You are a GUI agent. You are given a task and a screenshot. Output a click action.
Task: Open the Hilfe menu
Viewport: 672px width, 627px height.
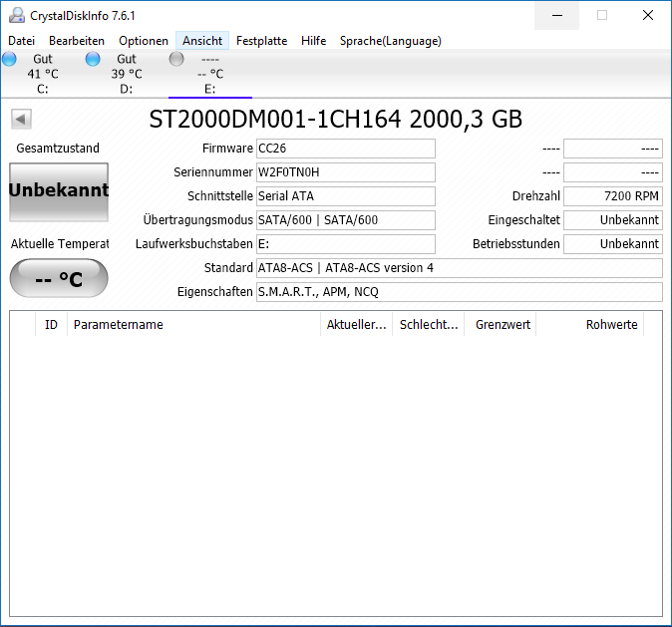[x=314, y=41]
